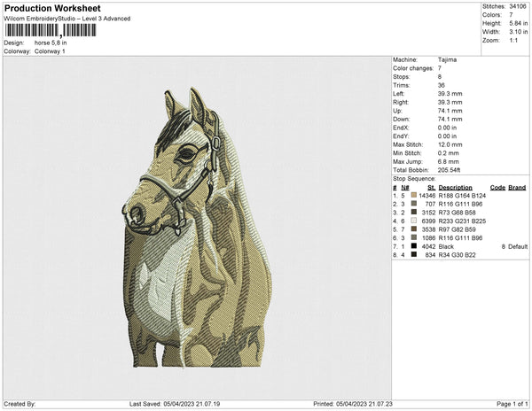Choose the R233 G231 B225 off-white swatch

pos(413,221)
